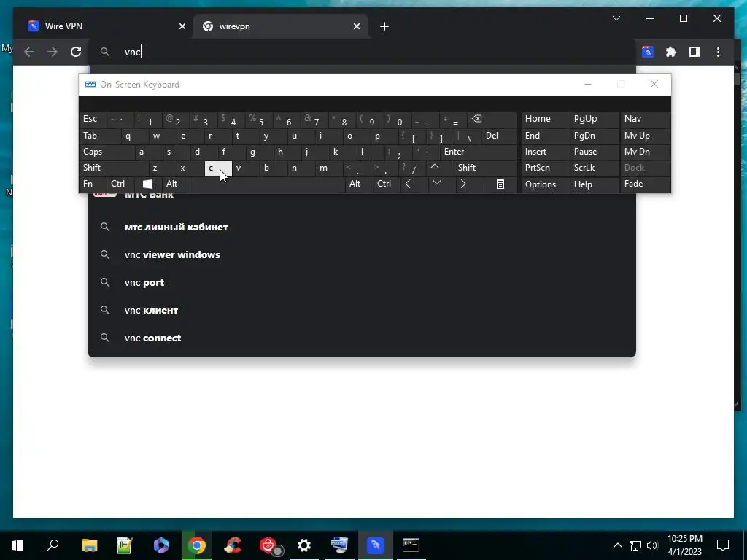Click the Fade key on On-Screen Keyboard
This screenshot has height=560, width=747.
[x=645, y=184]
